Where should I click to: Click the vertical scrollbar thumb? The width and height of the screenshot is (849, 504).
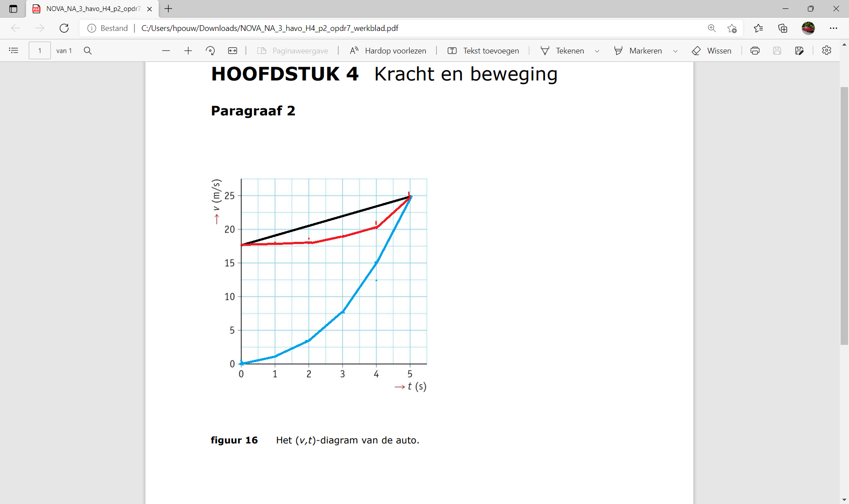click(x=844, y=216)
